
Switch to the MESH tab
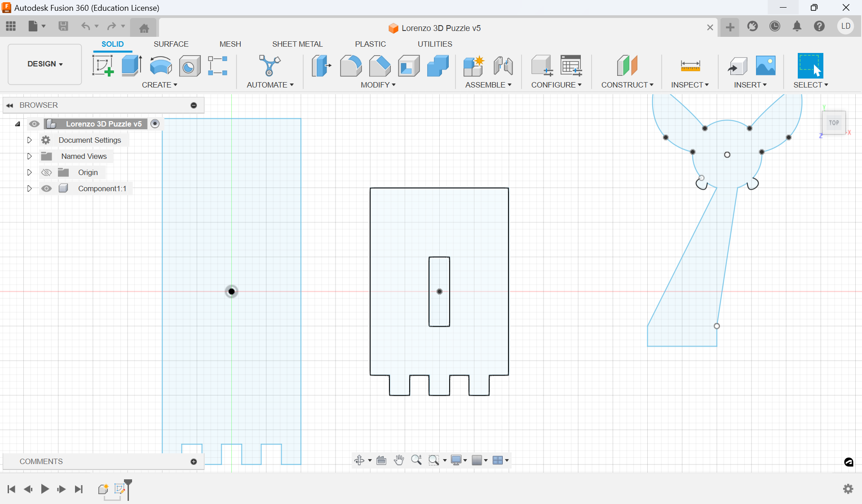tap(230, 44)
